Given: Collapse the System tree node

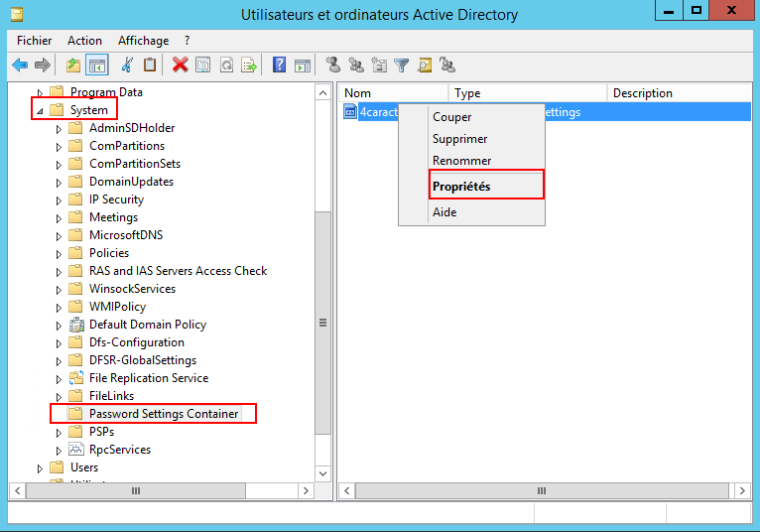Looking at the screenshot, I should (41, 111).
